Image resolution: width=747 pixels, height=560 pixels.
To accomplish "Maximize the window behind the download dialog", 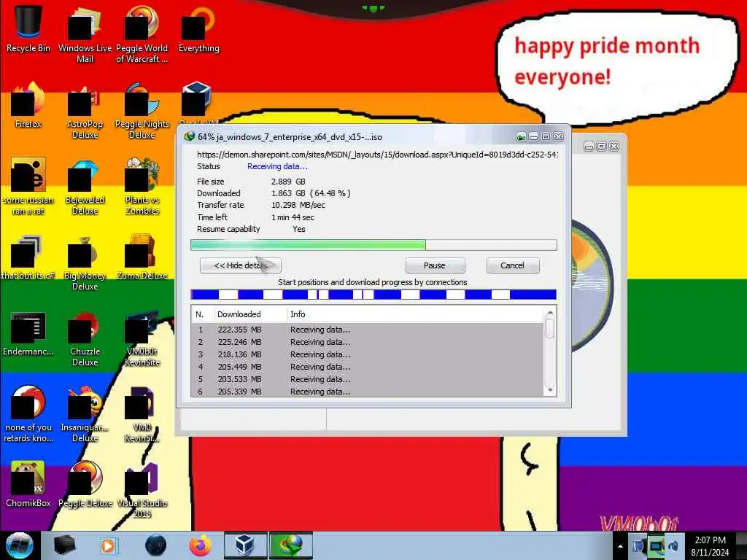I will pos(602,146).
